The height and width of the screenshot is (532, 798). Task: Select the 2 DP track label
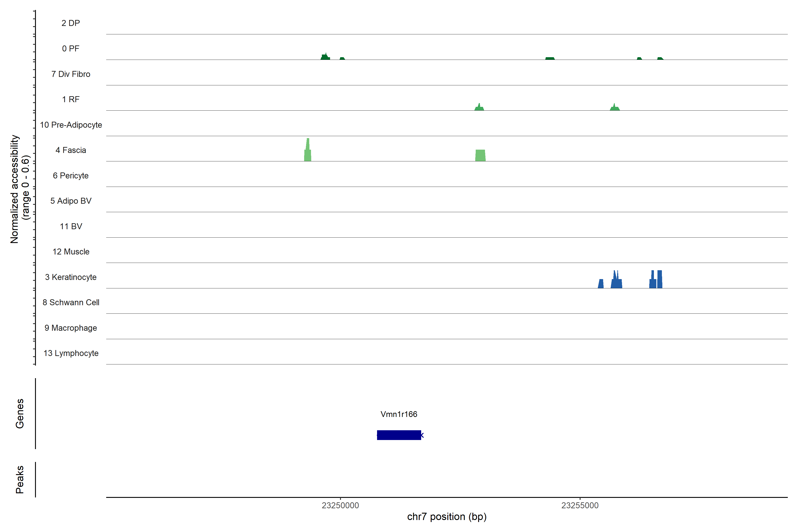point(70,23)
